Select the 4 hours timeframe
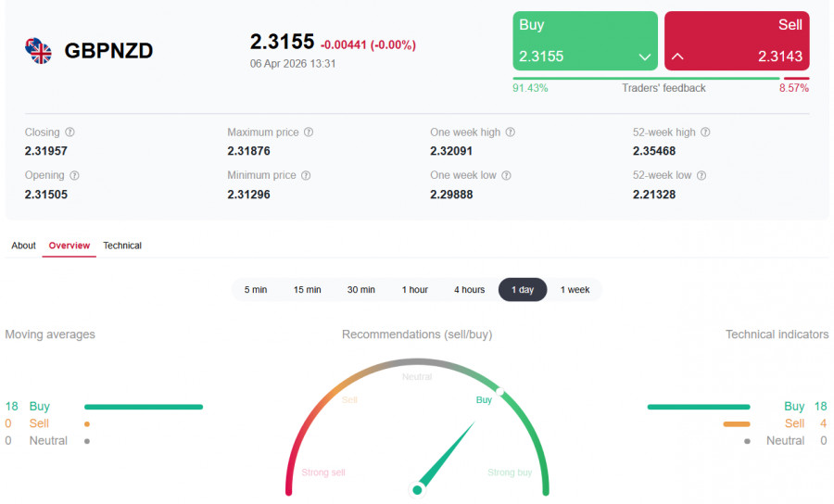 tap(469, 290)
